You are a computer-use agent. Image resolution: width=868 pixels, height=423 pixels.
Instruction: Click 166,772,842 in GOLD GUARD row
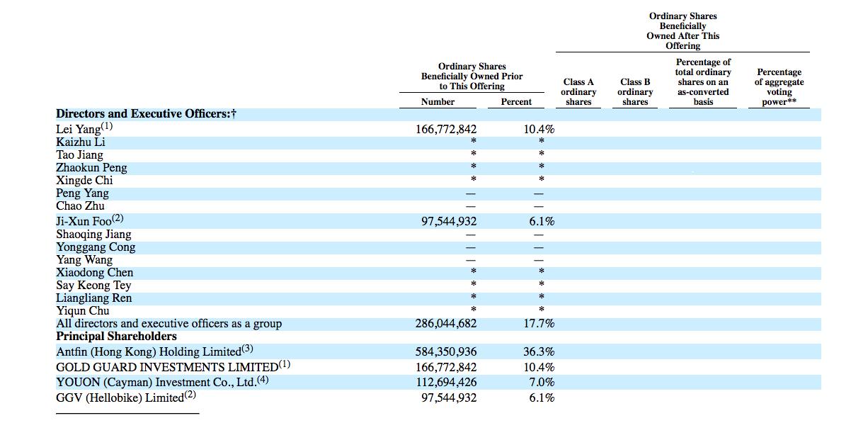click(x=446, y=367)
